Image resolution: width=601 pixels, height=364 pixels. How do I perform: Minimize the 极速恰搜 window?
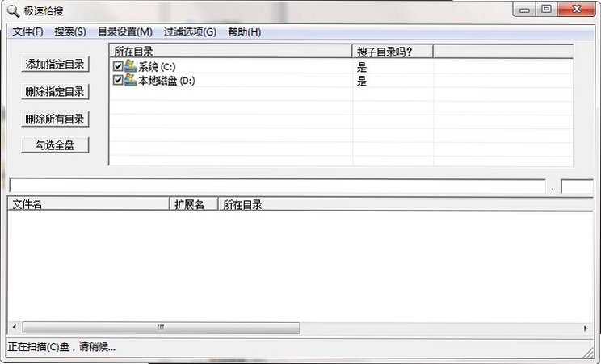click(525, 10)
